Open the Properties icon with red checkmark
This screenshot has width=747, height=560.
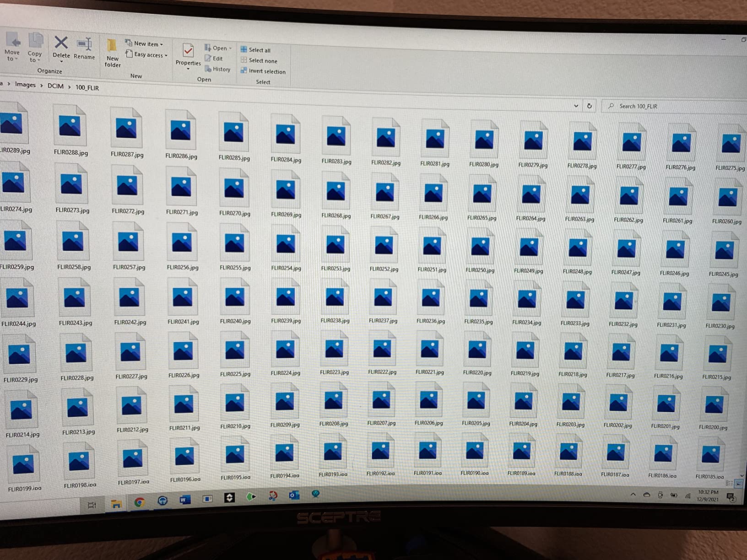pyautogui.click(x=188, y=51)
